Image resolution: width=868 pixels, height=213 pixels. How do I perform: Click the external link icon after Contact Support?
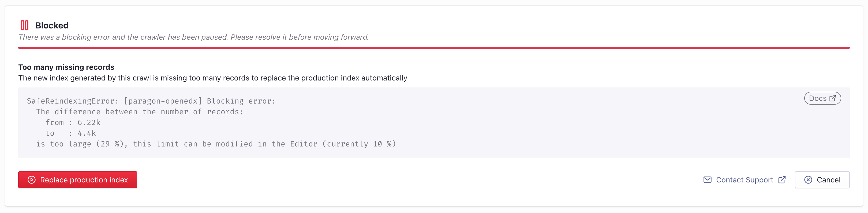point(782,179)
